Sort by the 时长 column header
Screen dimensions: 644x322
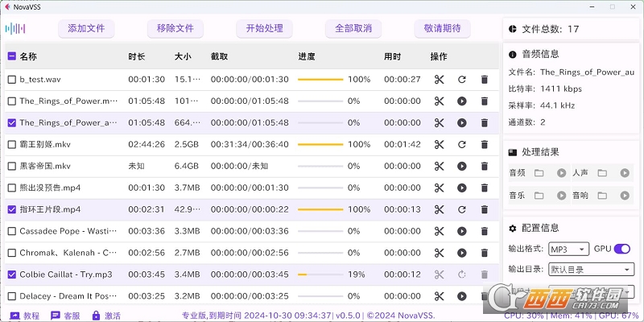point(136,56)
